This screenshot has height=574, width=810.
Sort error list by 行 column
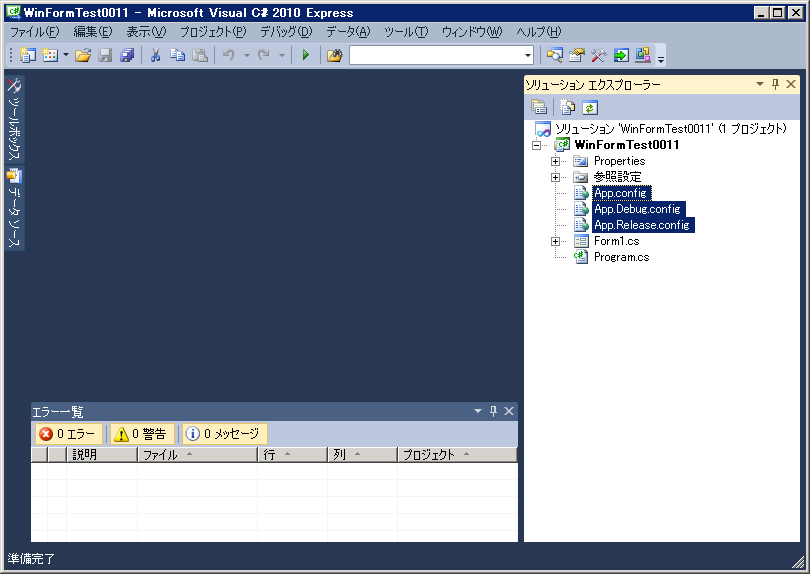292,455
